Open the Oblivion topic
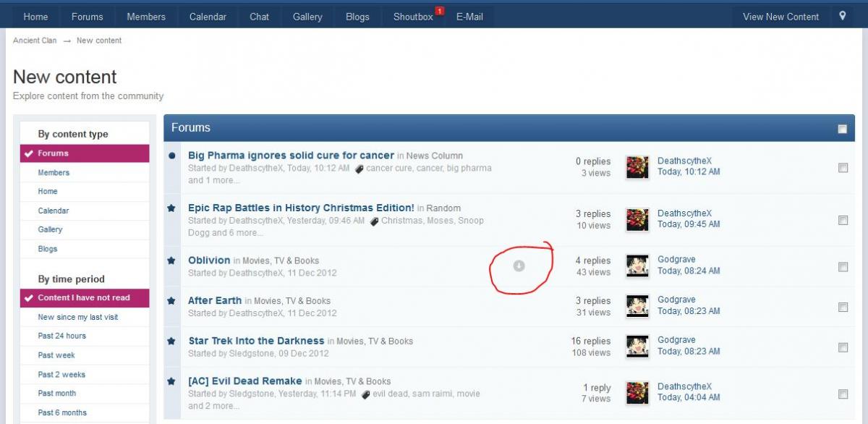This screenshot has width=868, height=424. click(209, 260)
